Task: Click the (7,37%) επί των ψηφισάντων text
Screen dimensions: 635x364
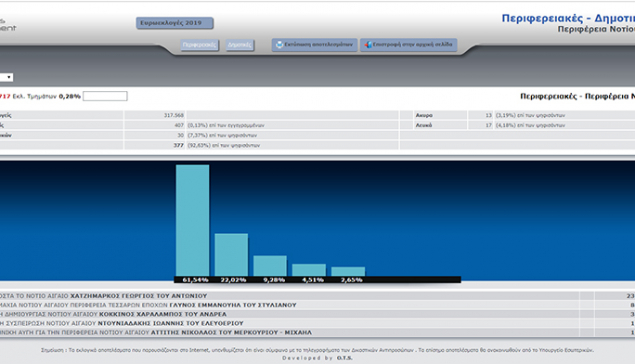Action: pyautogui.click(x=222, y=135)
